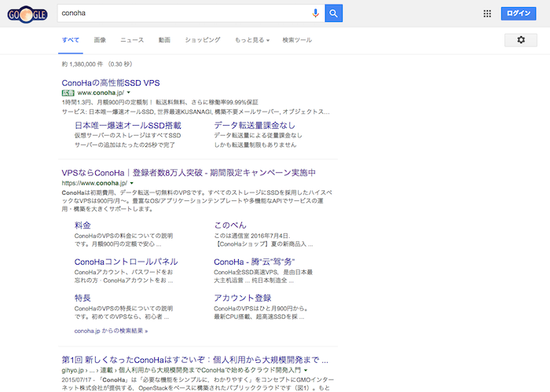Click the search box containing conoha
Image resolution: width=550 pixels, height=392 pixels.
coord(181,13)
